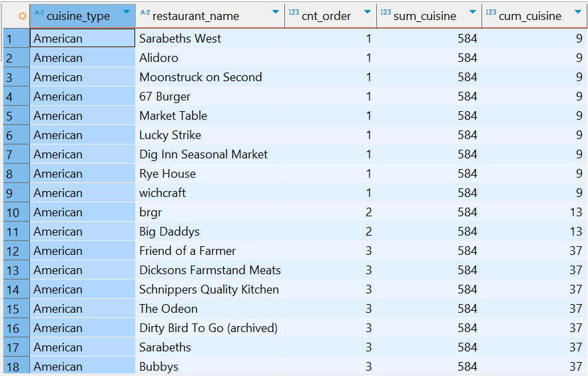
Task: Open cum_cuisine column dropdown arrow
Action: coord(578,12)
